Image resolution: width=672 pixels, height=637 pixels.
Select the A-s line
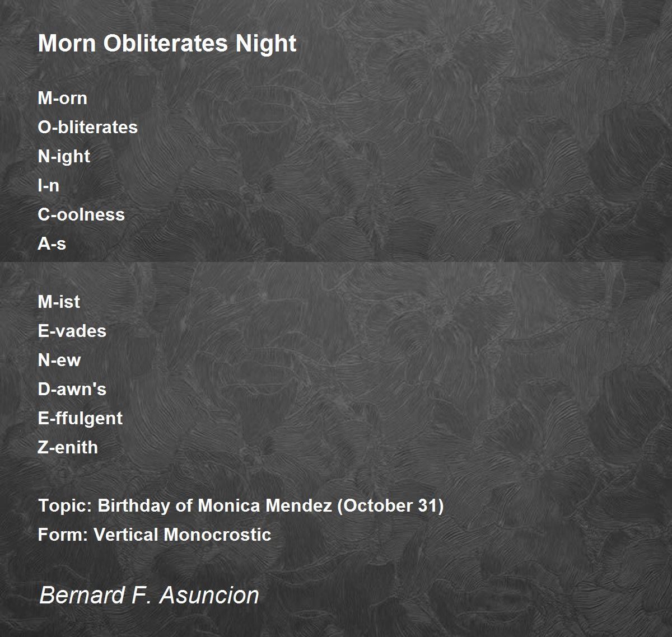(52, 244)
